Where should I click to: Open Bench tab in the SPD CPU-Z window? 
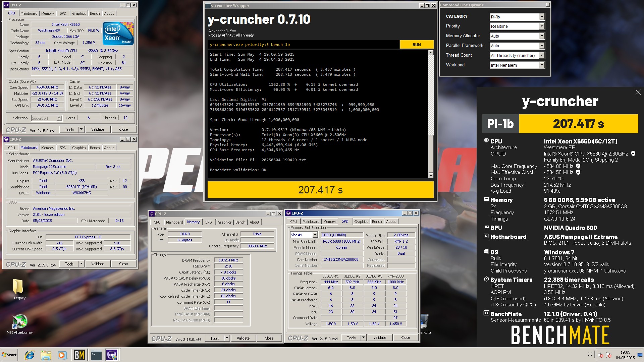pyautogui.click(x=377, y=222)
